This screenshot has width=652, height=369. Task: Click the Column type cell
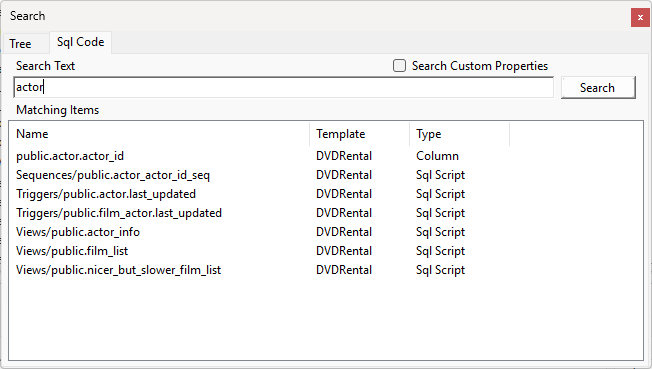click(x=437, y=156)
